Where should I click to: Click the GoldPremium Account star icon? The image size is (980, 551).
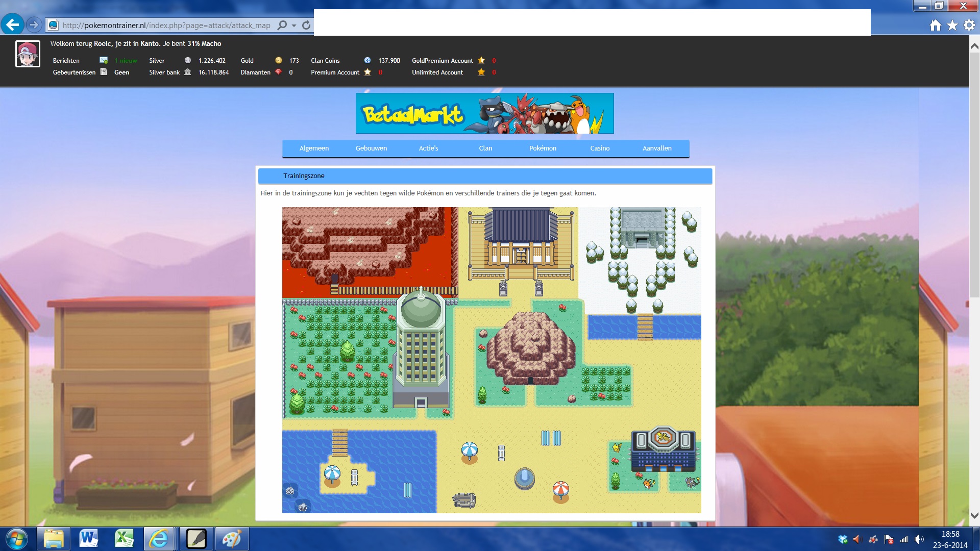tap(481, 60)
